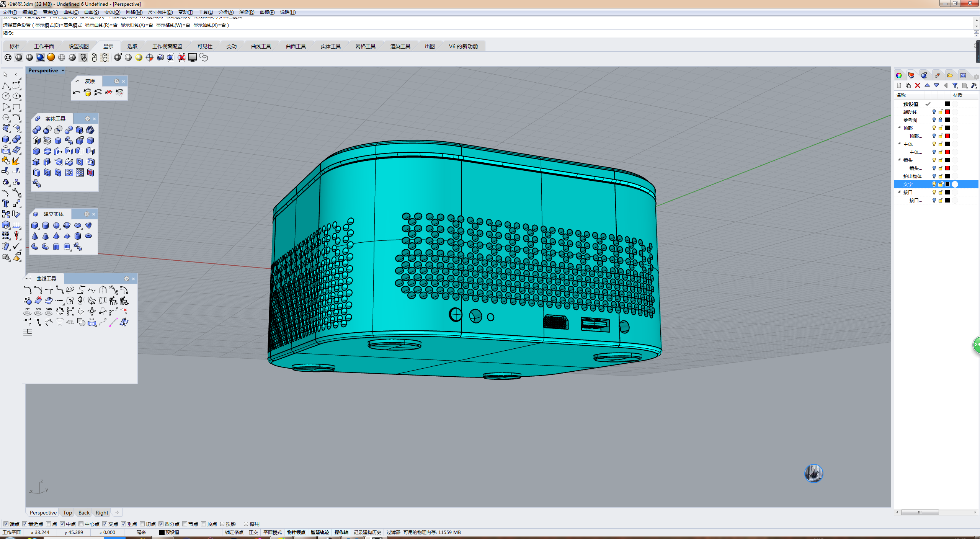
Task: Collapse the 主体 layer tree
Action: click(900, 144)
